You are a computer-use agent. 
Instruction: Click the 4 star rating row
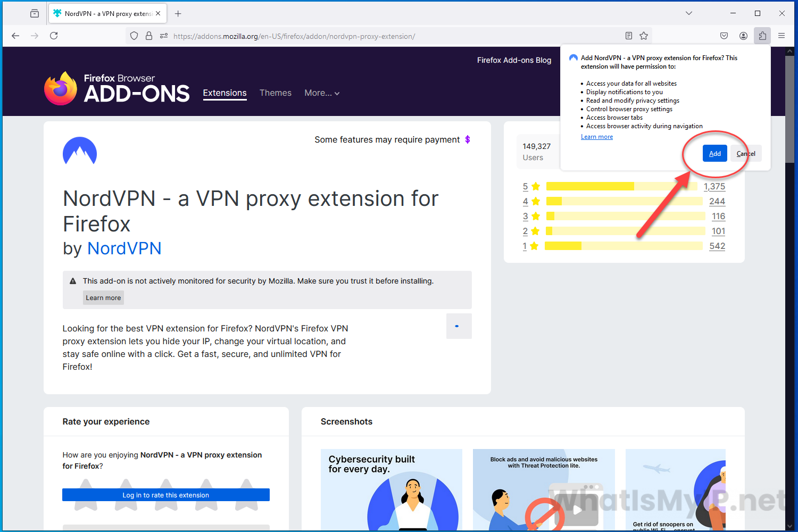tap(624, 201)
